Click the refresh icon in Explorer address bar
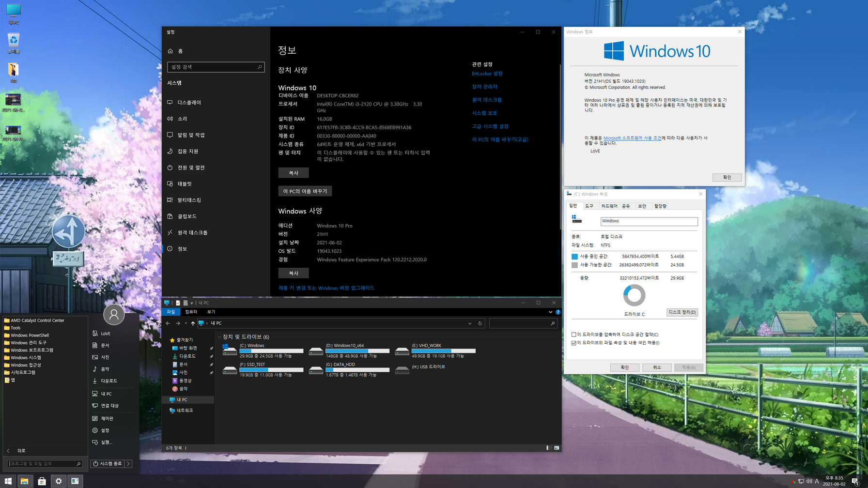868x488 pixels. [x=480, y=323]
